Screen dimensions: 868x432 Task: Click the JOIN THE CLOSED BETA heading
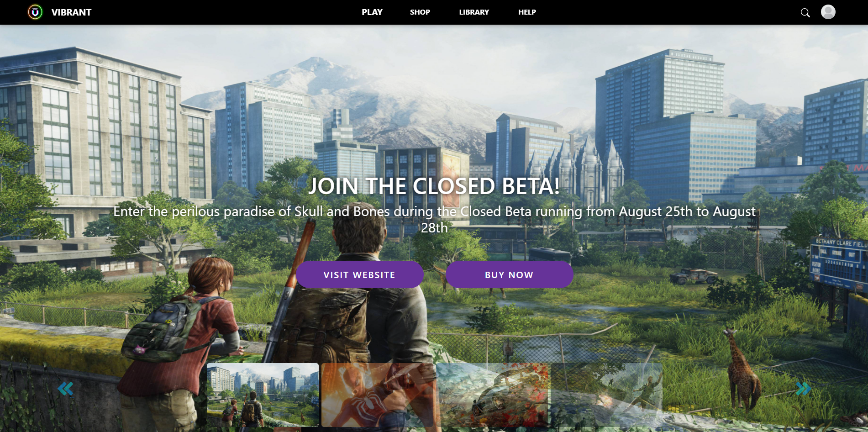click(x=434, y=186)
